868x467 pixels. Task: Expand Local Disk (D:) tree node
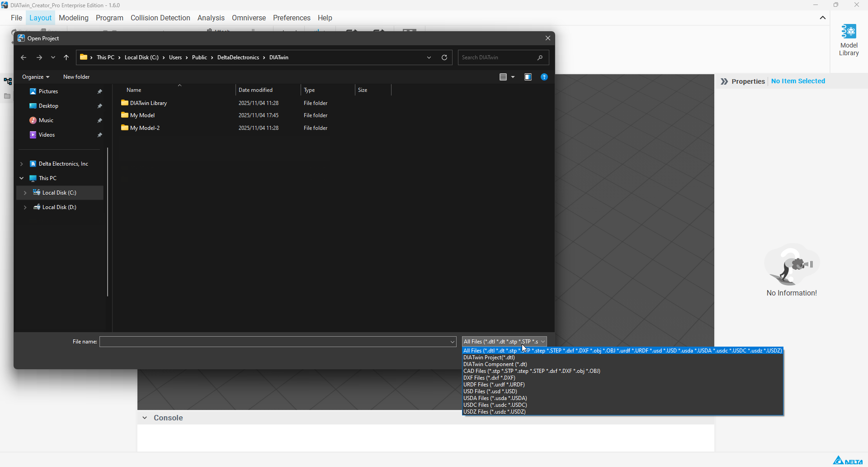coord(25,207)
